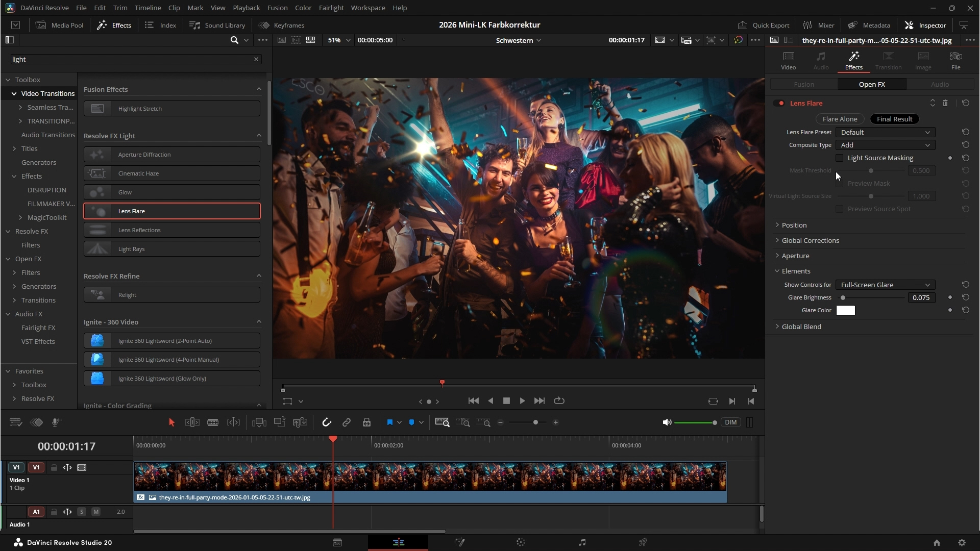980x551 pixels.
Task: Switch to the Fusion effects tab in Inspector
Action: pos(804,84)
